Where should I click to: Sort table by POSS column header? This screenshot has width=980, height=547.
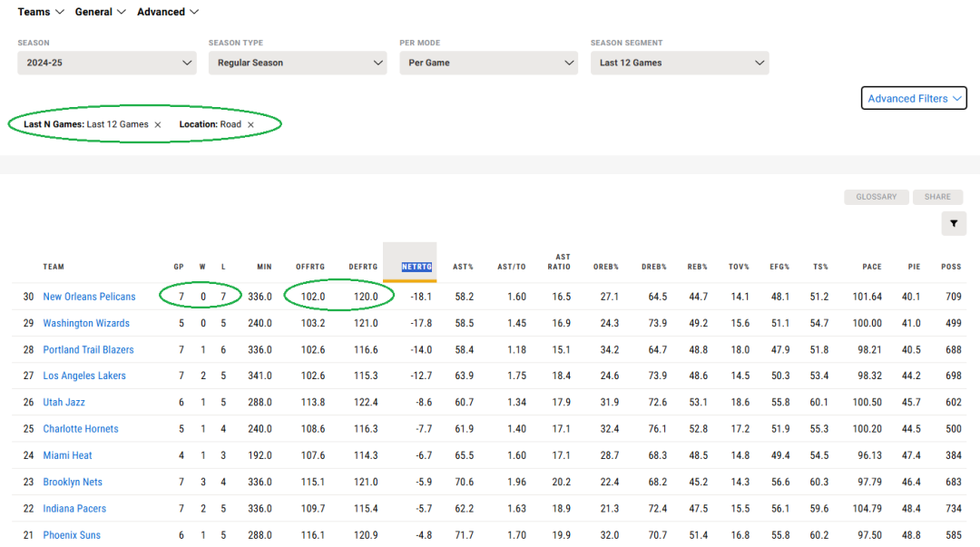click(951, 267)
